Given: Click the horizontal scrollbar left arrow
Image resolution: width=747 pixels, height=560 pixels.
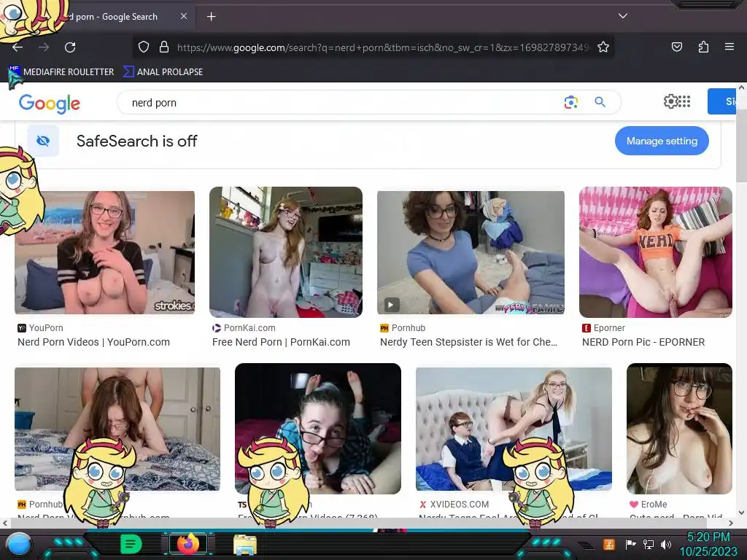Looking at the screenshot, I should pos(5,523).
